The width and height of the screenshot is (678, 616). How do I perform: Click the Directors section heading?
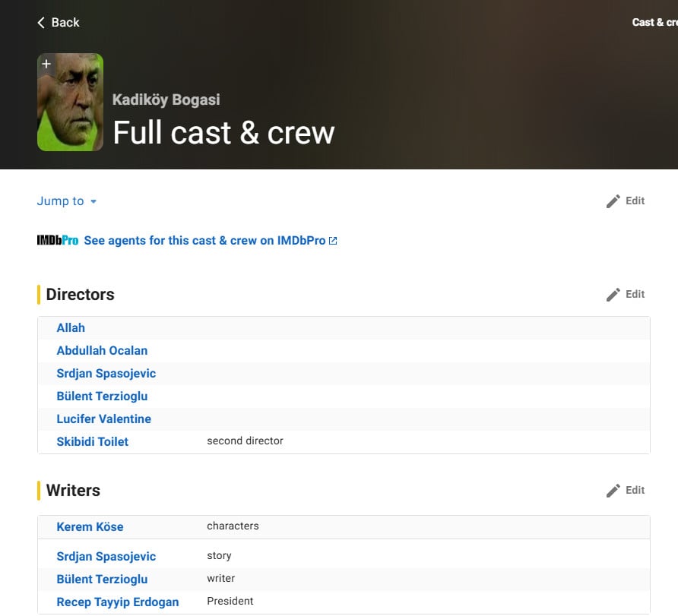80,294
